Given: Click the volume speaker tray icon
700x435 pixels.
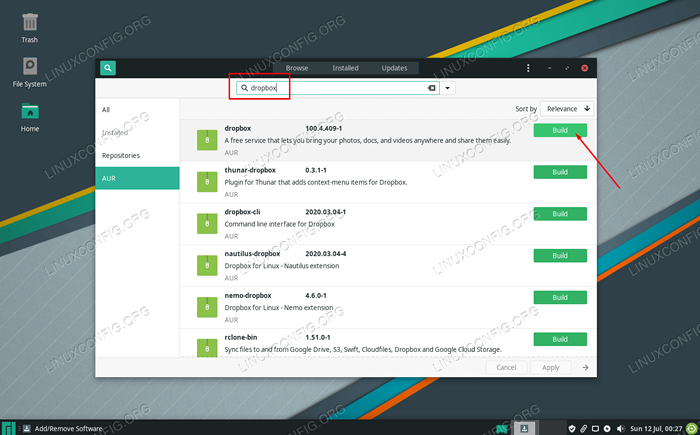Looking at the screenshot, I should click(x=621, y=429).
